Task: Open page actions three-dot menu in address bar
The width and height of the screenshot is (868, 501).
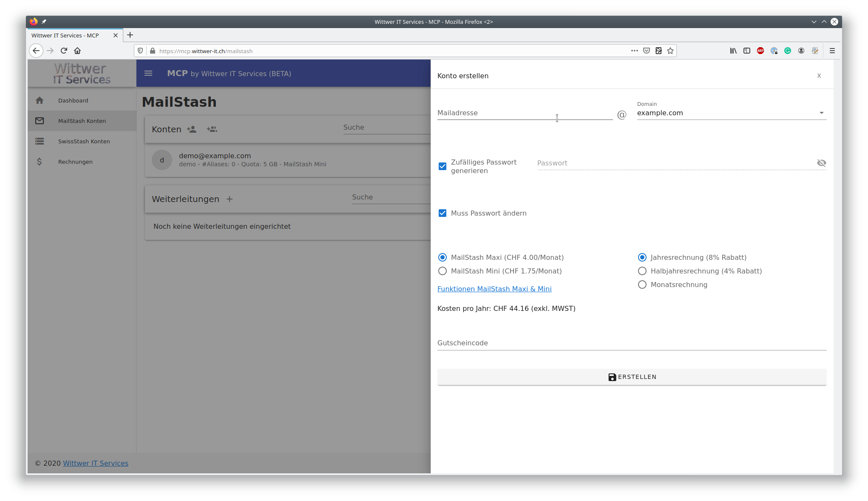Action: (x=635, y=51)
